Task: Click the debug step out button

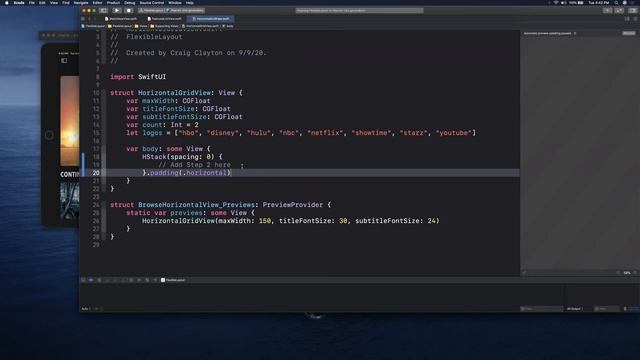Action: [123, 280]
